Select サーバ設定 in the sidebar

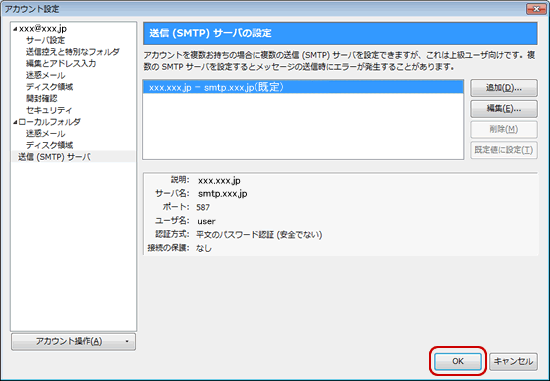pyautogui.click(x=46, y=40)
